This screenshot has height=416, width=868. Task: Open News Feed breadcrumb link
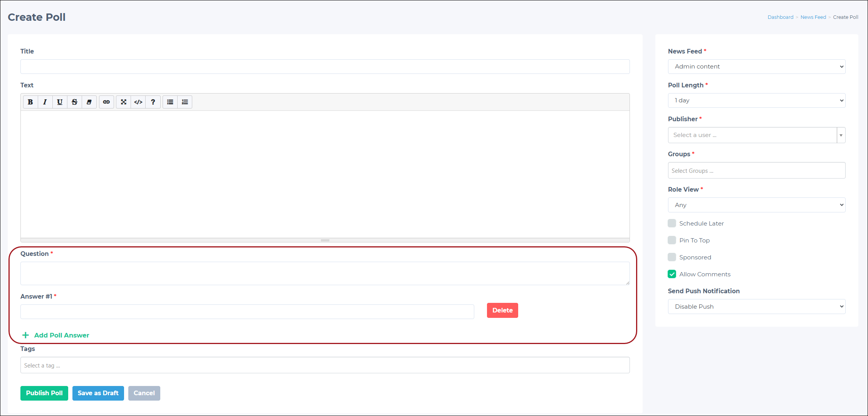(x=813, y=17)
